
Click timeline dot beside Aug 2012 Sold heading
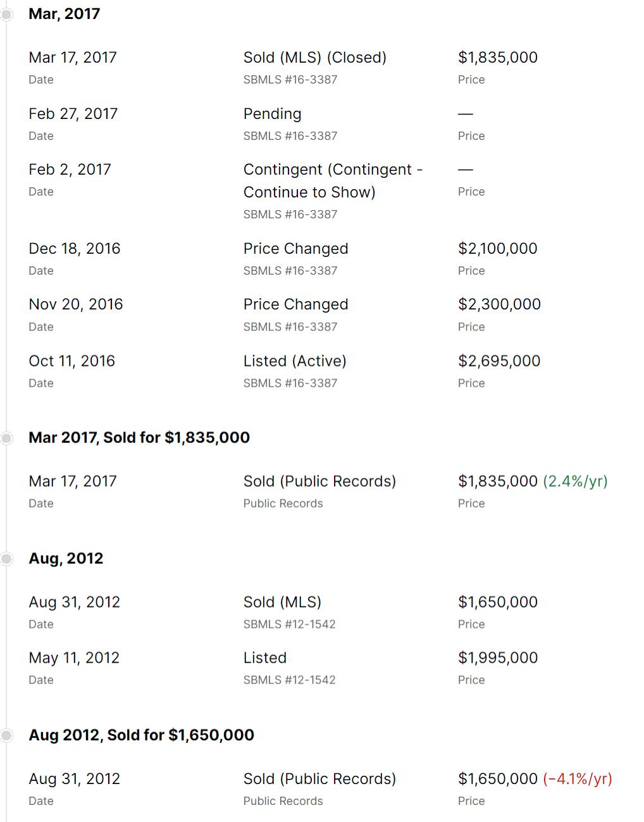click(x=6, y=735)
